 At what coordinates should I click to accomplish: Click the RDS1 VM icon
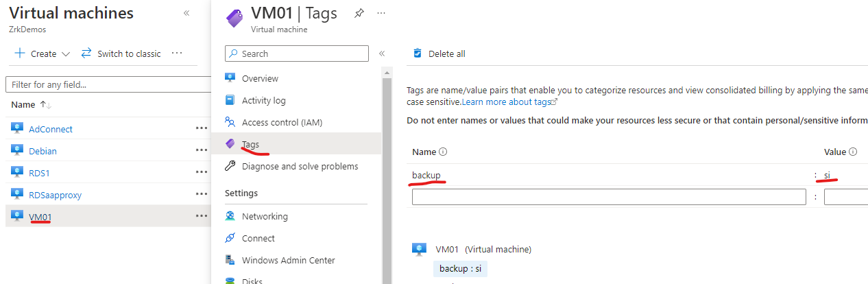pyautogui.click(x=18, y=172)
